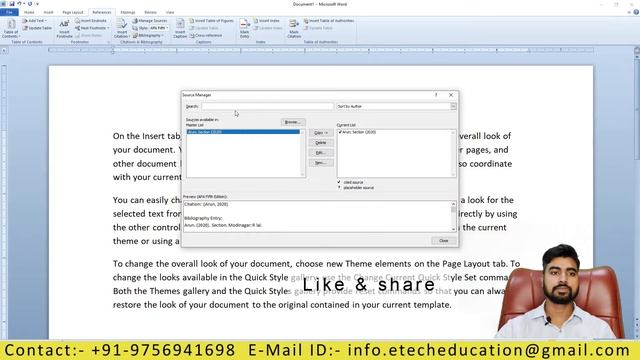This screenshot has width=640, height=360.
Task: Click the Browse button in Source Manager
Action: pos(293,122)
